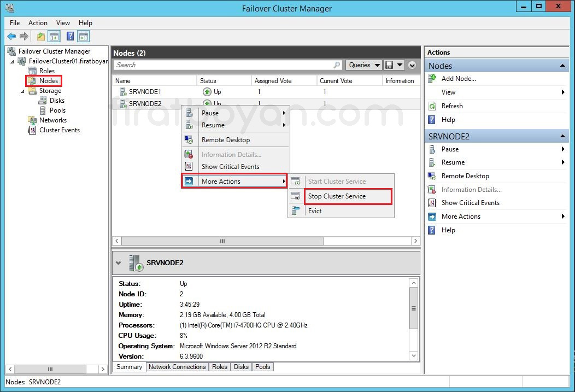Select the SRVNODE1 row

pos(266,92)
